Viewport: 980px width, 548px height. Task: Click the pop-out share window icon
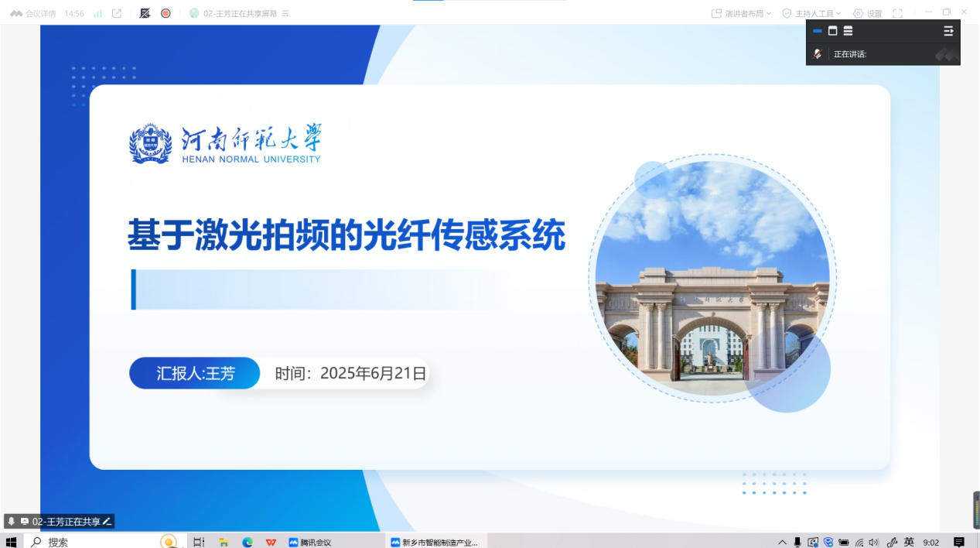117,13
